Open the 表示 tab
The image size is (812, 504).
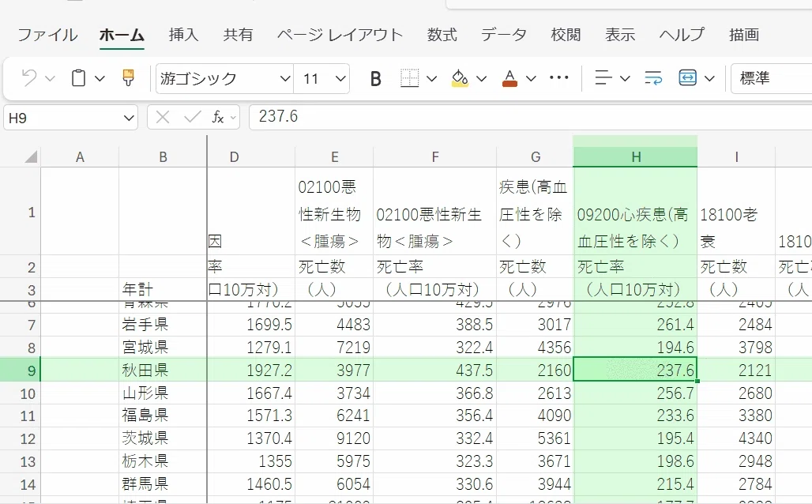620,35
